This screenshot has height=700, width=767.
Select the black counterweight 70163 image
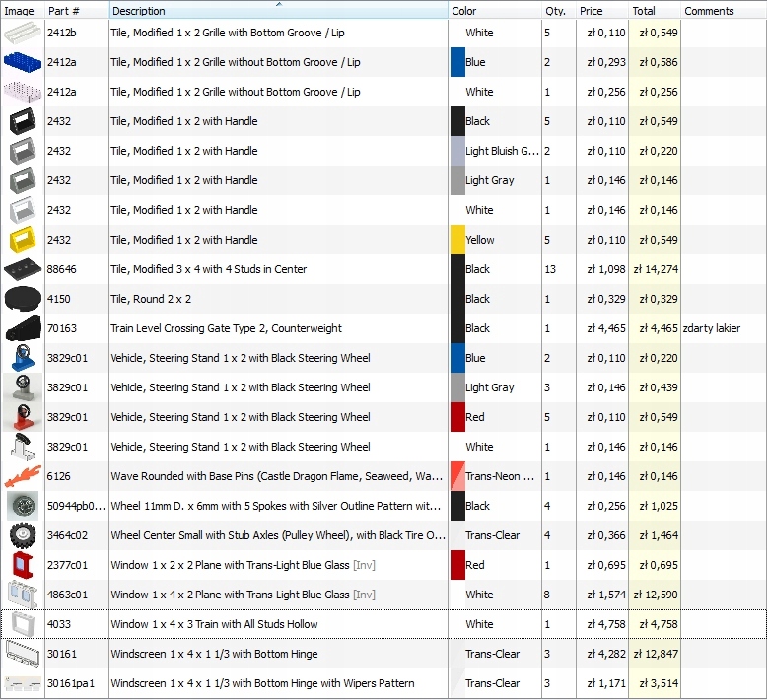coord(22,328)
